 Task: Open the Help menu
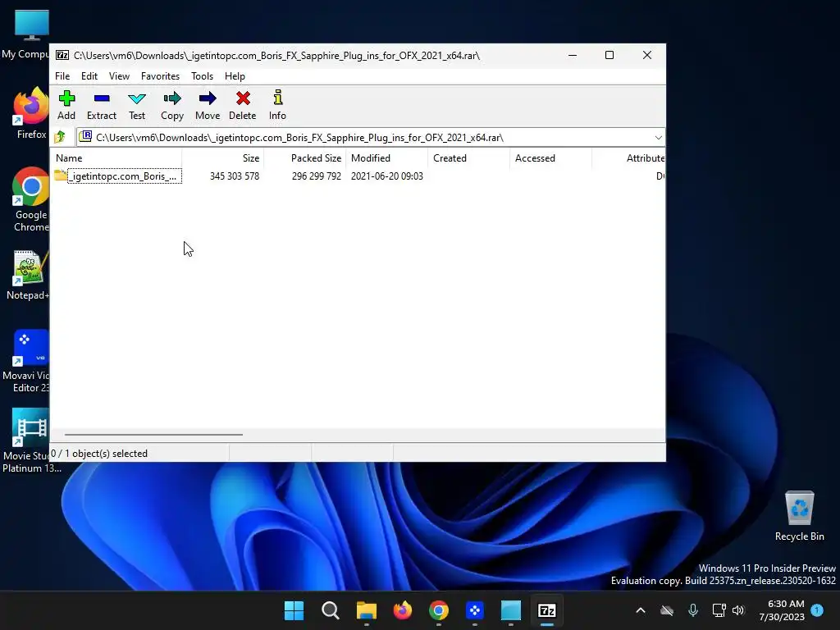point(235,76)
